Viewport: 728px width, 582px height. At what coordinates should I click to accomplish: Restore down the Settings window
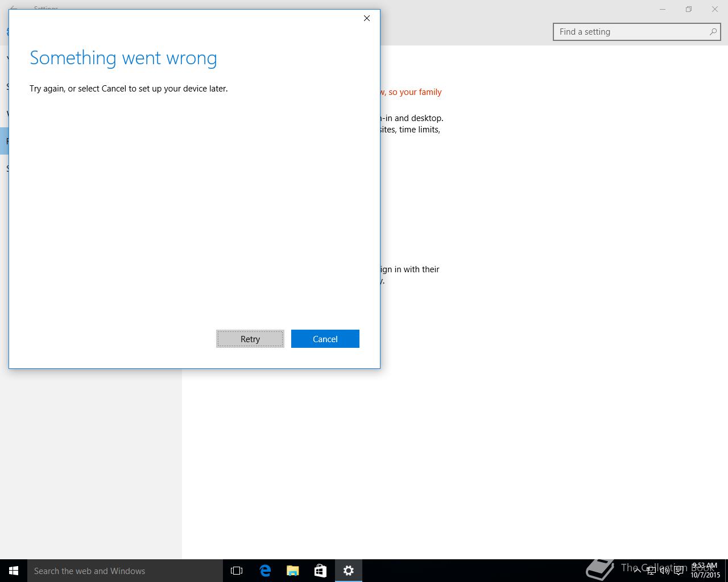pyautogui.click(x=689, y=9)
